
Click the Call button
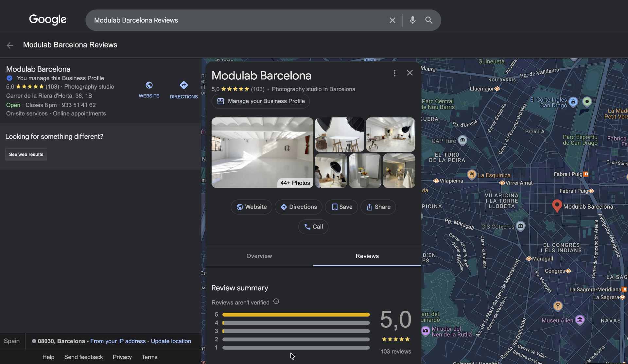[313, 227]
